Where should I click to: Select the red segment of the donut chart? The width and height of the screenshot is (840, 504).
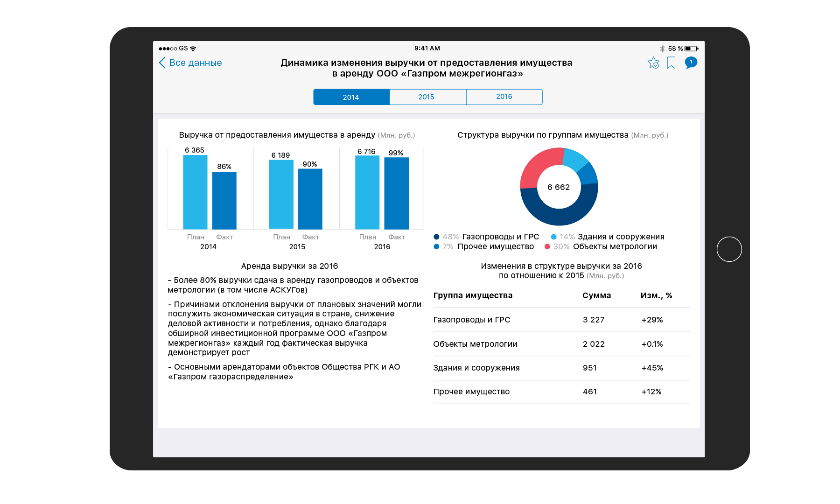[x=537, y=167]
